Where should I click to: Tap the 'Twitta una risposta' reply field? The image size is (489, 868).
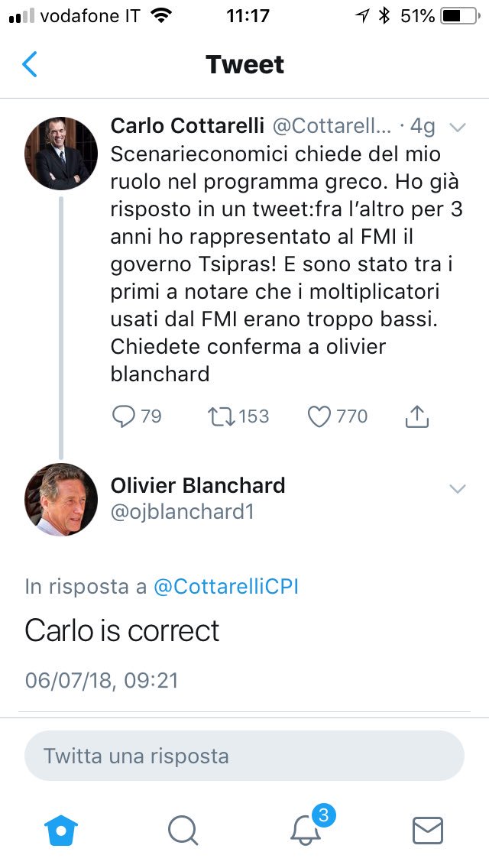pos(244,756)
